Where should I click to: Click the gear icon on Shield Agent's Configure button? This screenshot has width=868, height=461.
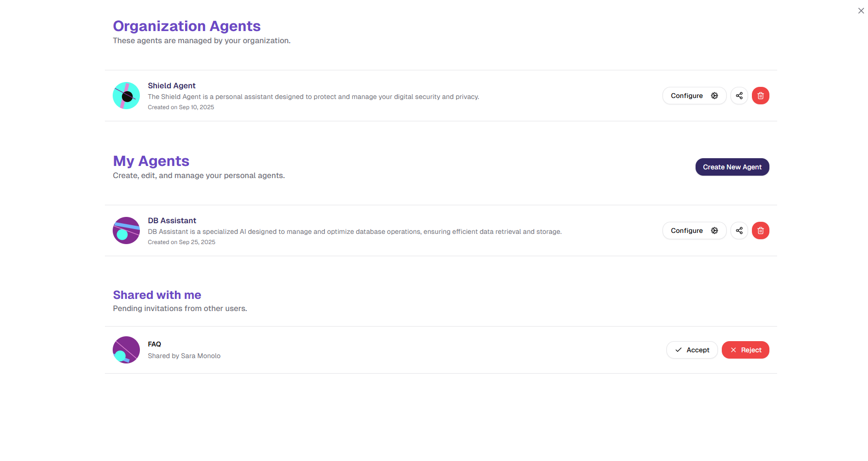pyautogui.click(x=714, y=96)
